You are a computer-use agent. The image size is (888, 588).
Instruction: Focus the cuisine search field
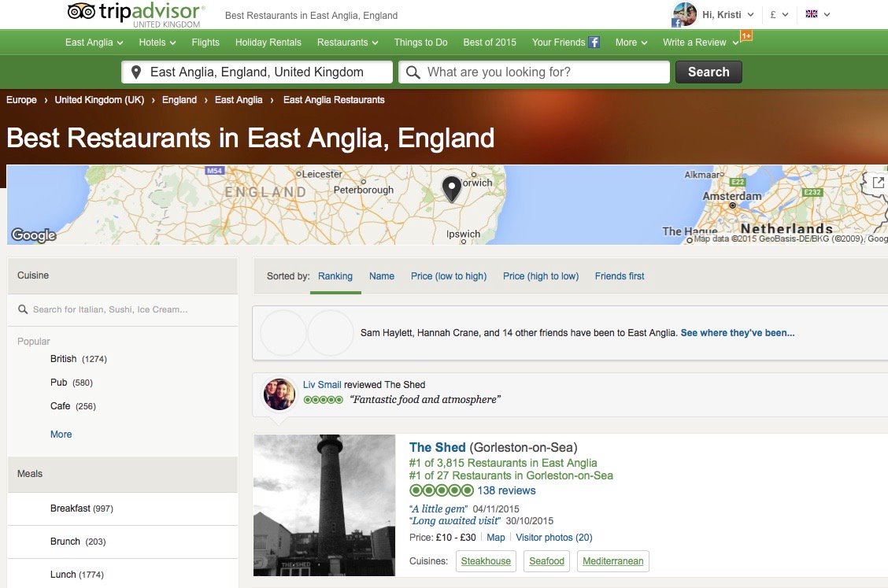pos(122,309)
